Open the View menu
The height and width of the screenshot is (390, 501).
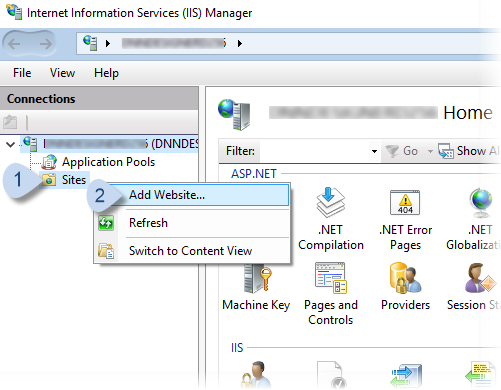(x=62, y=73)
